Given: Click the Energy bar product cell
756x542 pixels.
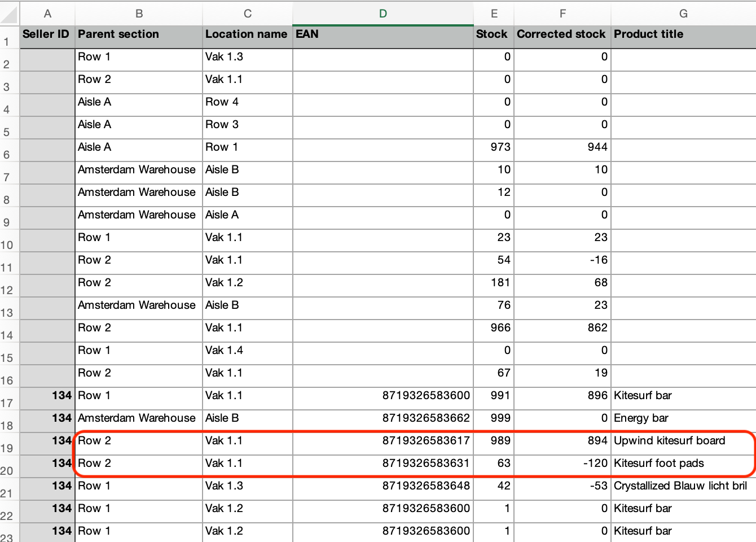Looking at the screenshot, I should 683,421.
